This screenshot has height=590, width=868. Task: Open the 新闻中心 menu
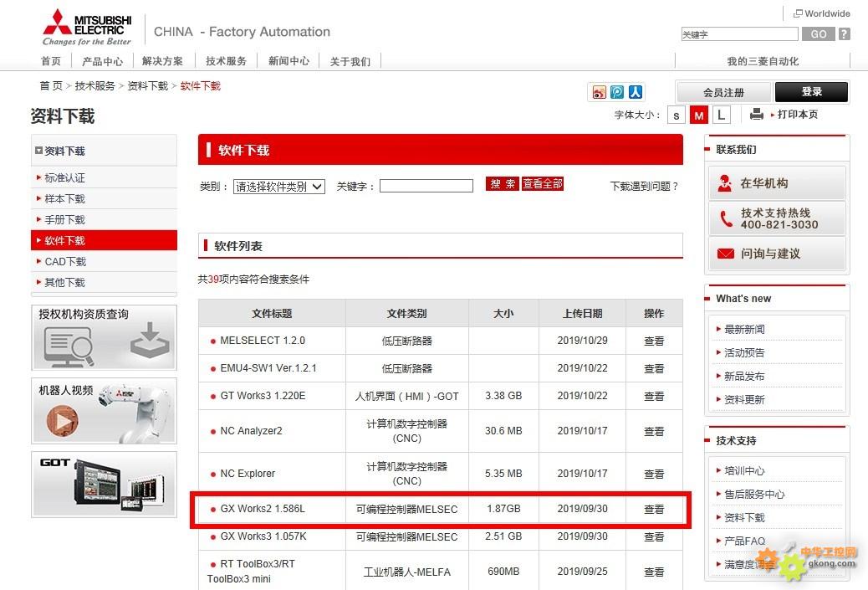tap(288, 61)
